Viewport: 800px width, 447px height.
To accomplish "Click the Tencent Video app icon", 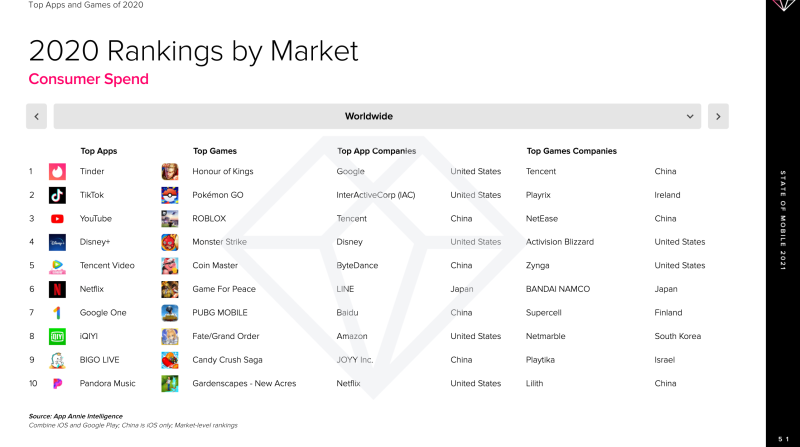I will tap(57, 266).
